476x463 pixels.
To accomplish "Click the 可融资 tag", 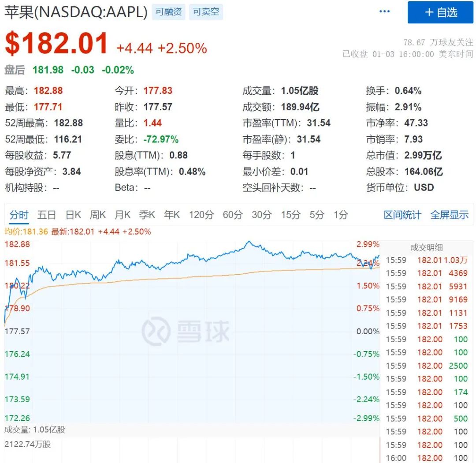I will [x=168, y=12].
